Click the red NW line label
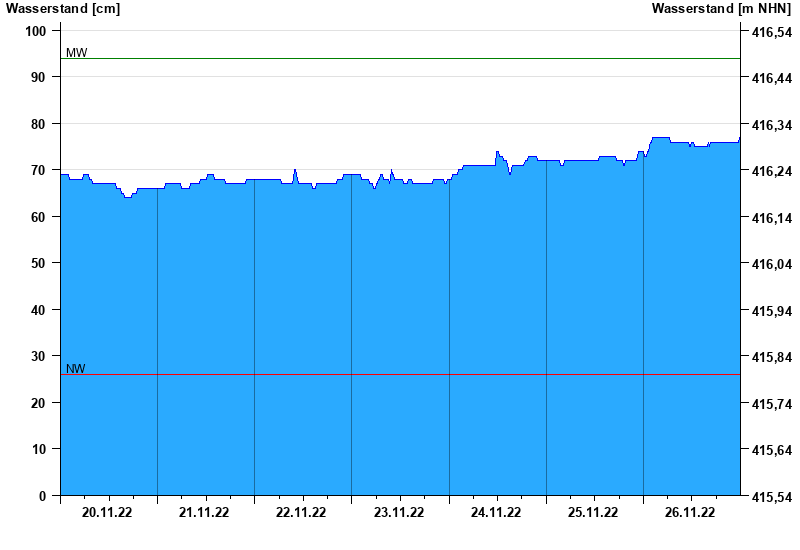 pos(76,368)
